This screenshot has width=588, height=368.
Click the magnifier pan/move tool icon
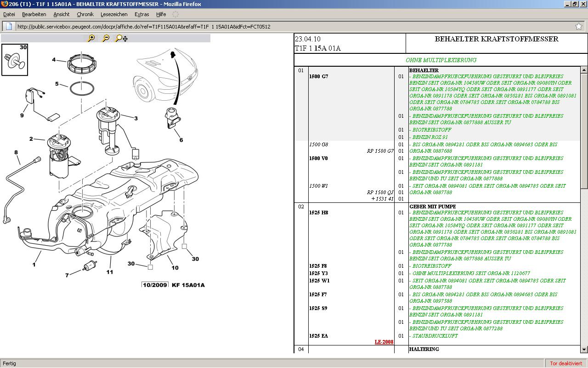point(122,38)
